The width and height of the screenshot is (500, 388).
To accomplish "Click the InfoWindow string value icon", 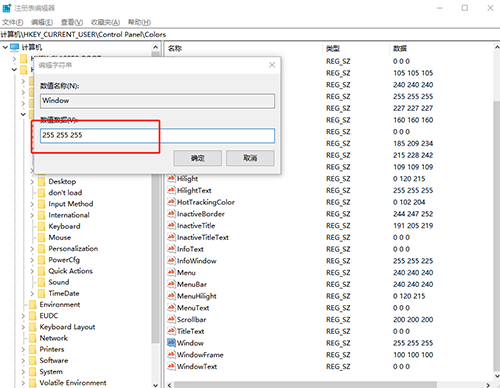I will 171,261.
